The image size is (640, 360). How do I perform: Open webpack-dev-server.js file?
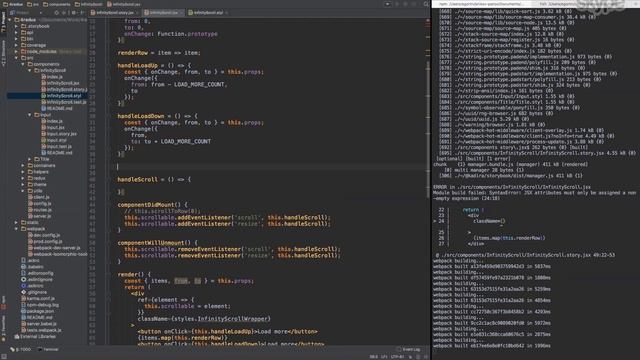[x=54, y=248]
